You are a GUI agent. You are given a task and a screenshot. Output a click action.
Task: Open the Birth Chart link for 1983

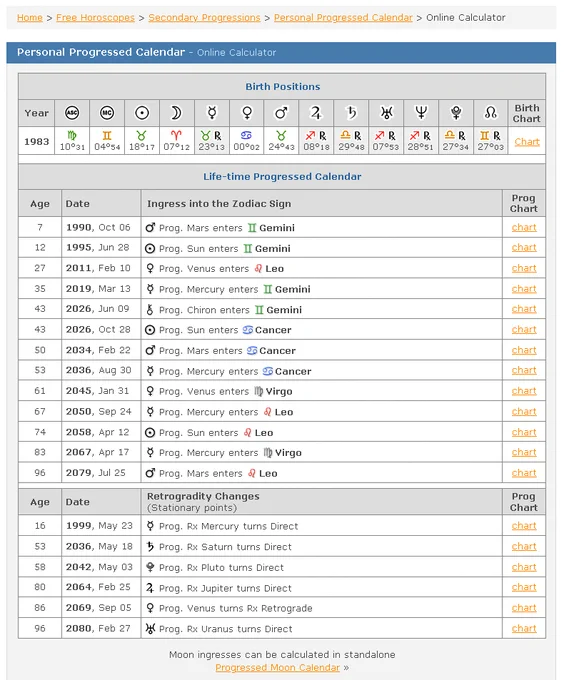(x=527, y=142)
